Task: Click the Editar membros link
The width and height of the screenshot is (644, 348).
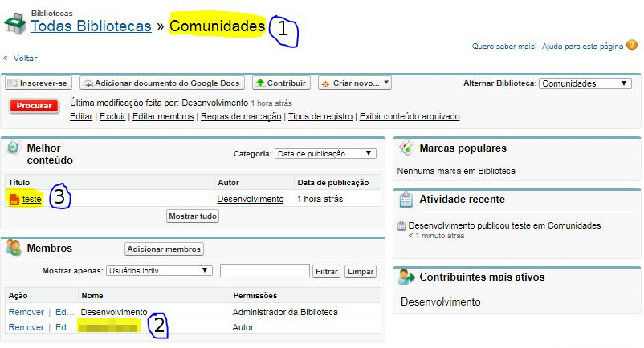Action: pyautogui.click(x=163, y=116)
